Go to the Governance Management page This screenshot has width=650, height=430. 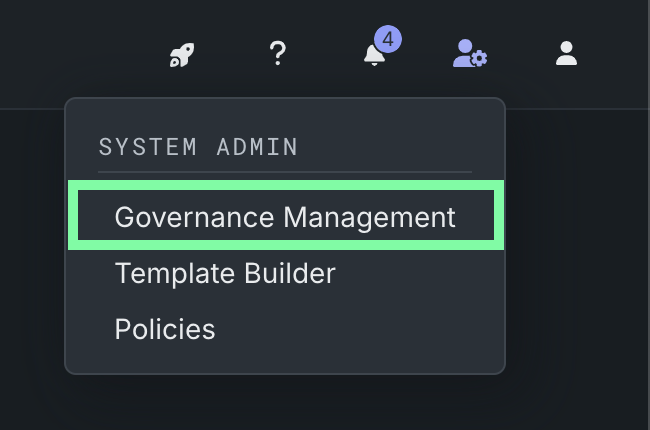coord(285,217)
